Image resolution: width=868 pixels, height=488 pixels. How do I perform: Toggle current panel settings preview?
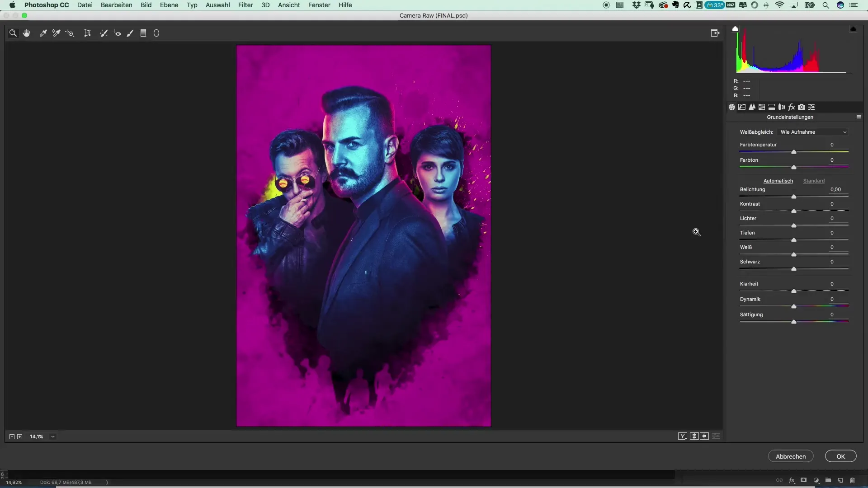[x=716, y=436]
